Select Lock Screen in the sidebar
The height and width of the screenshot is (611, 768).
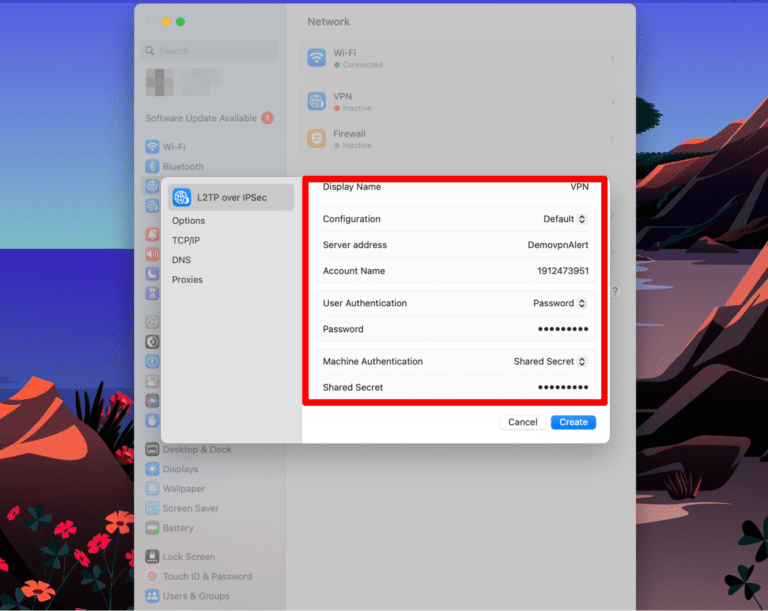click(x=189, y=557)
